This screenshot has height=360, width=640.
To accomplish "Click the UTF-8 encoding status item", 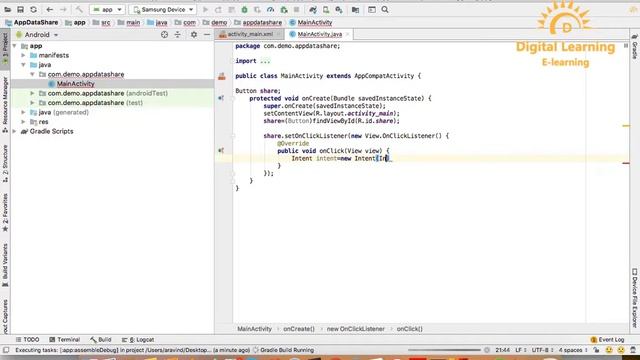I will (x=542, y=350).
